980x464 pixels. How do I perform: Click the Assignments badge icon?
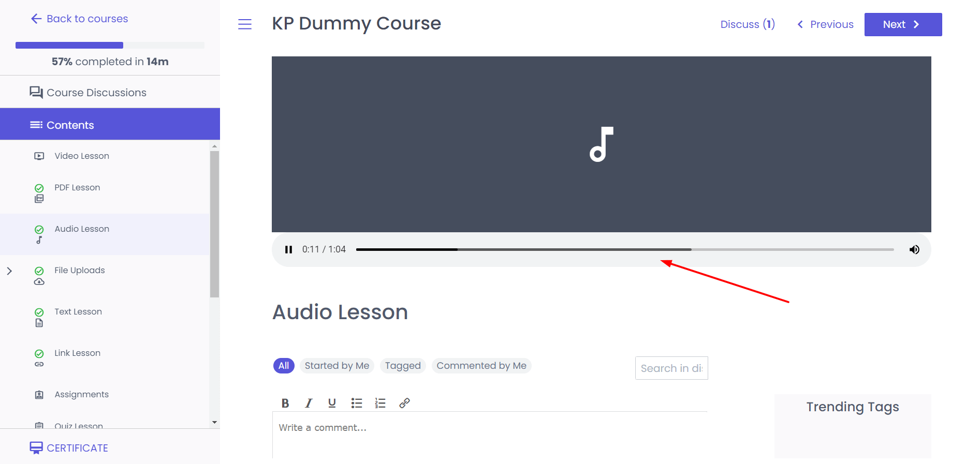[x=39, y=395]
